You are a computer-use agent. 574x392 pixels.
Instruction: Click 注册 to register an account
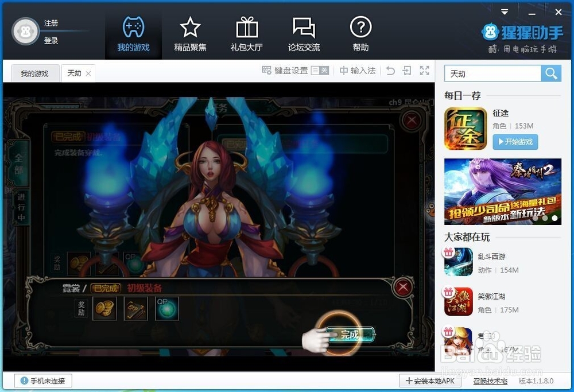tap(51, 23)
